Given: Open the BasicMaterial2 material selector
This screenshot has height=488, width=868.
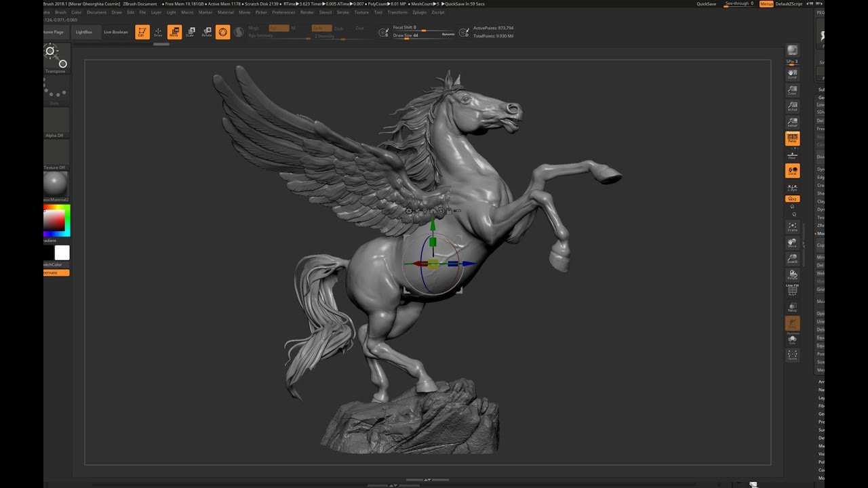Looking at the screenshot, I should (56, 186).
